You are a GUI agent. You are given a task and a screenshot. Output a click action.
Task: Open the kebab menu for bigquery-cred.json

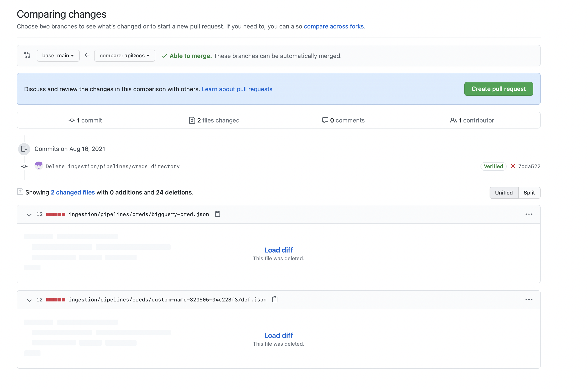pos(529,214)
